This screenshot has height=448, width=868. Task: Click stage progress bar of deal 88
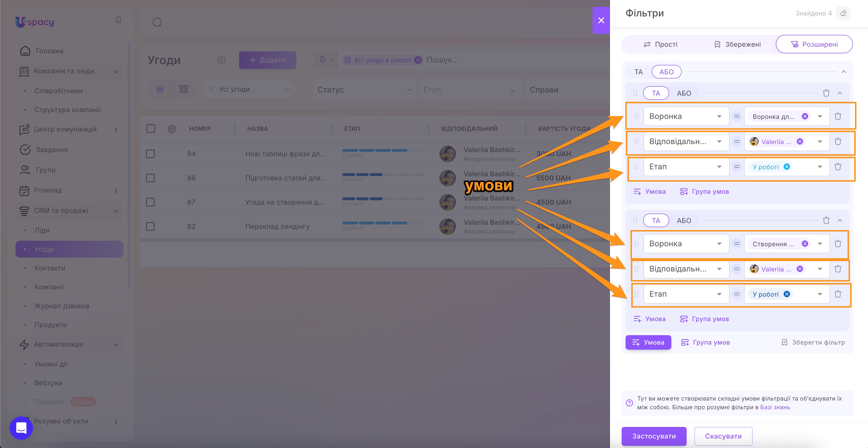click(x=382, y=175)
